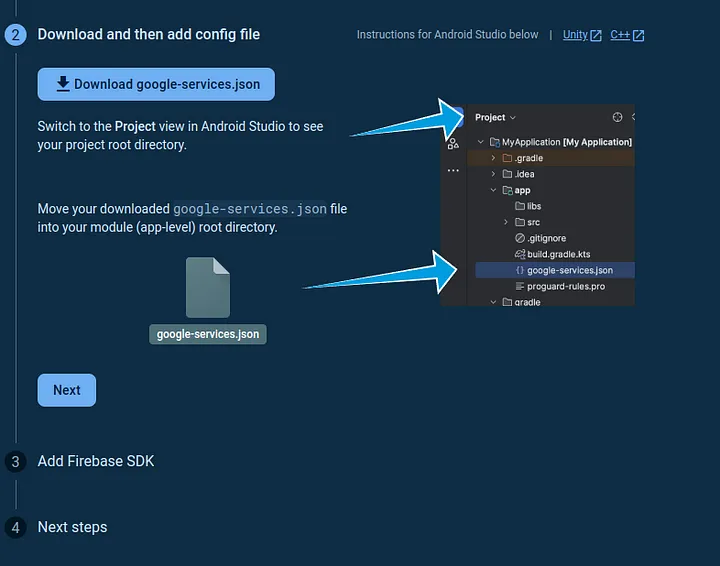Click the download arrow icon in button
The width and height of the screenshot is (720, 566).
[62, 84]
